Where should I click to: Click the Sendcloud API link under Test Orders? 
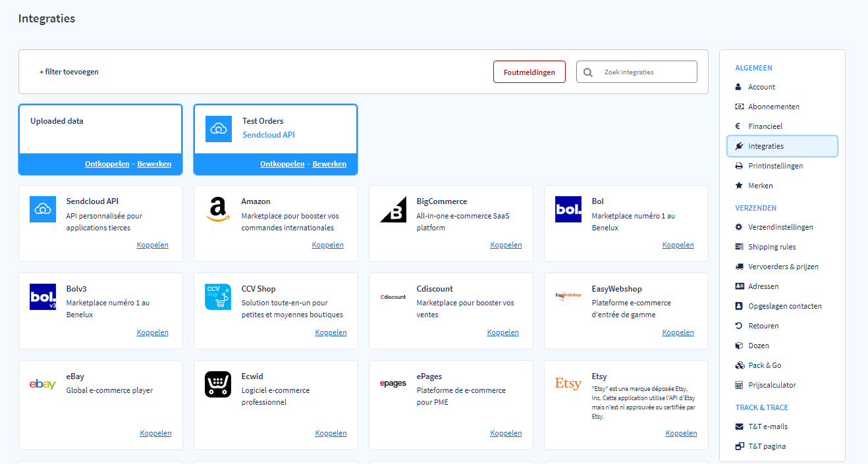[x=269, y=135]
